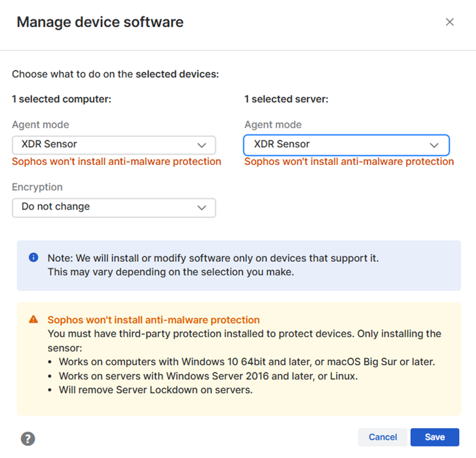Click the '1 selected server:' heading

point(287,99)
